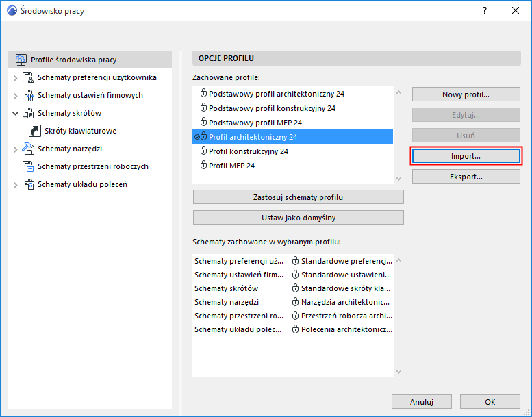Screen dimensions: 532x417
Task: Click lock icon next to Standardowe ustawieni...
Action: [296, 274]
